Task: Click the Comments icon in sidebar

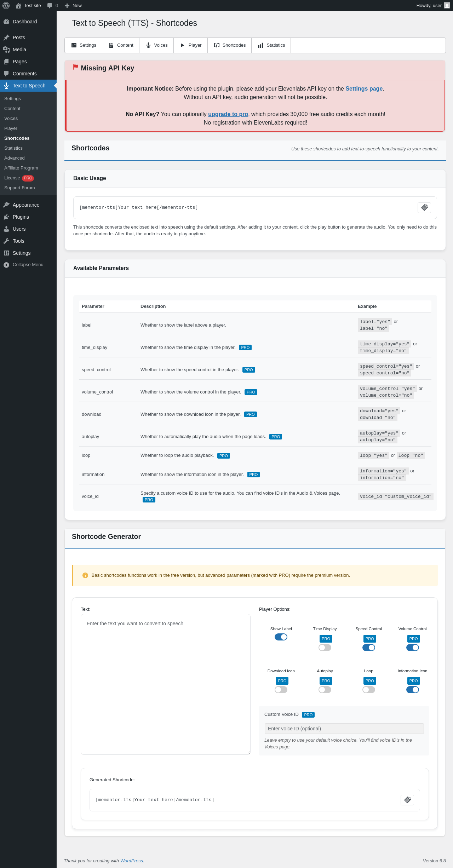Action: click(6, 74)
